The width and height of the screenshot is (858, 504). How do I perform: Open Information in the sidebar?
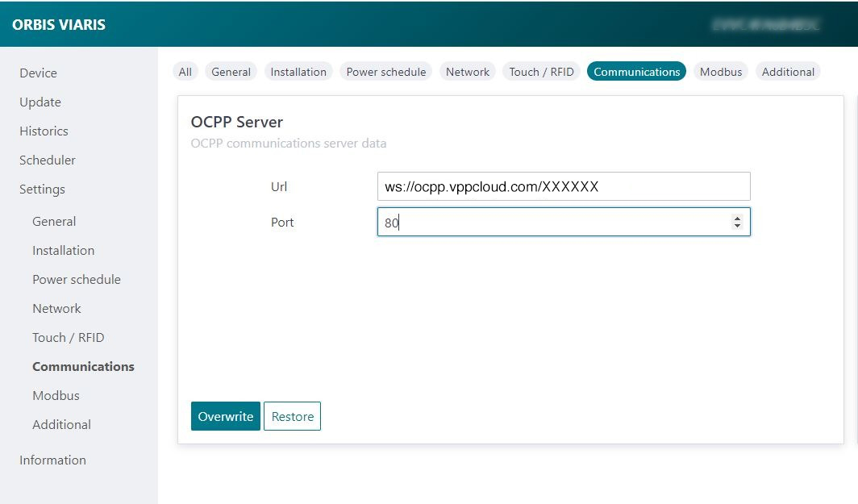coord(52,460)
